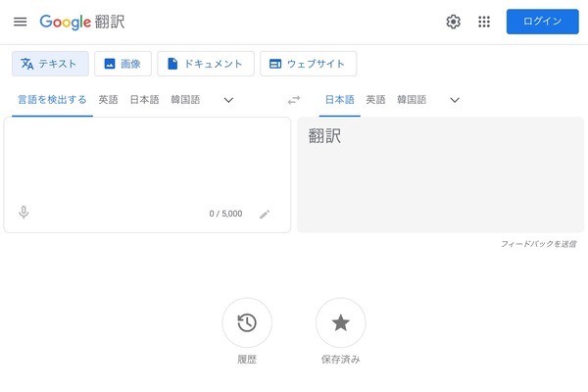Switch to 画像 translation mode
This screenshot has width=588, height=392.
click(123, 64)
